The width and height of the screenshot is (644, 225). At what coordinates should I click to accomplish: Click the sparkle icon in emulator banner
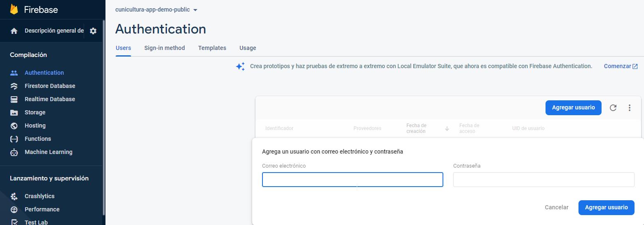point(240,66)
